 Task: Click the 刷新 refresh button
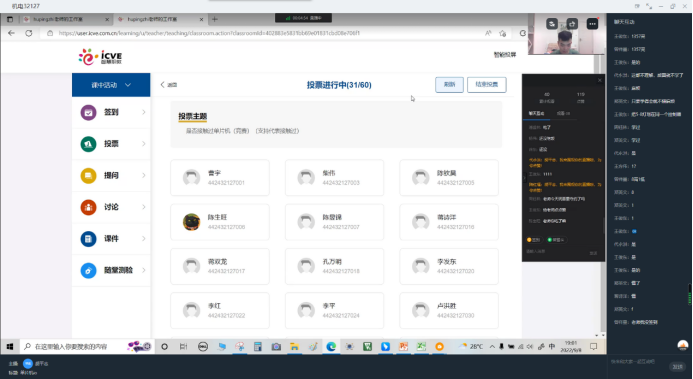tap(449, 84)
